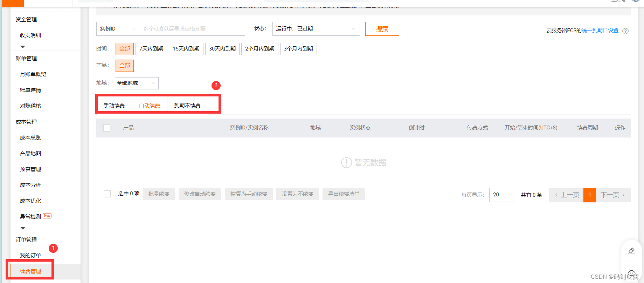
Task: Click the help question mark icon
Action: [x=625, y=31]
